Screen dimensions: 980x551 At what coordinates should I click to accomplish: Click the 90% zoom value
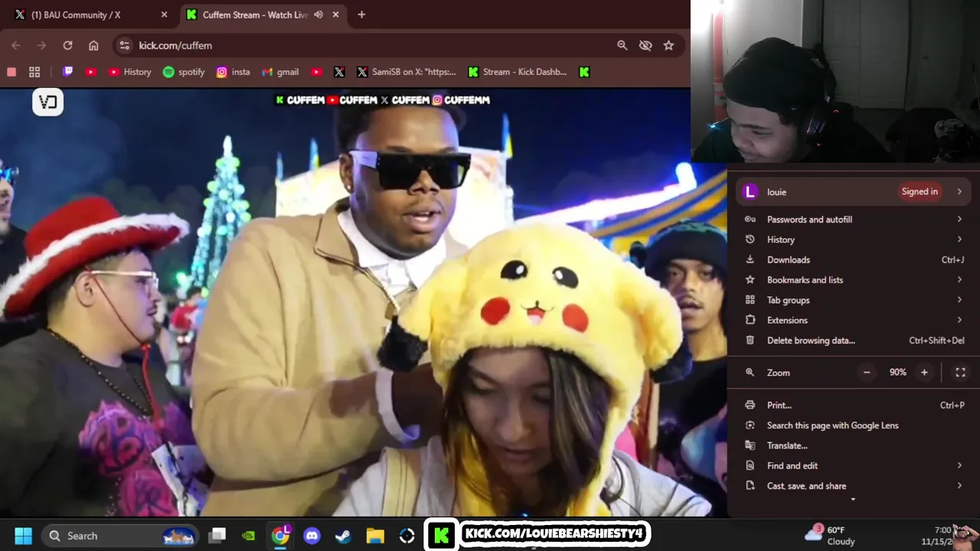[x=897, y=373]
